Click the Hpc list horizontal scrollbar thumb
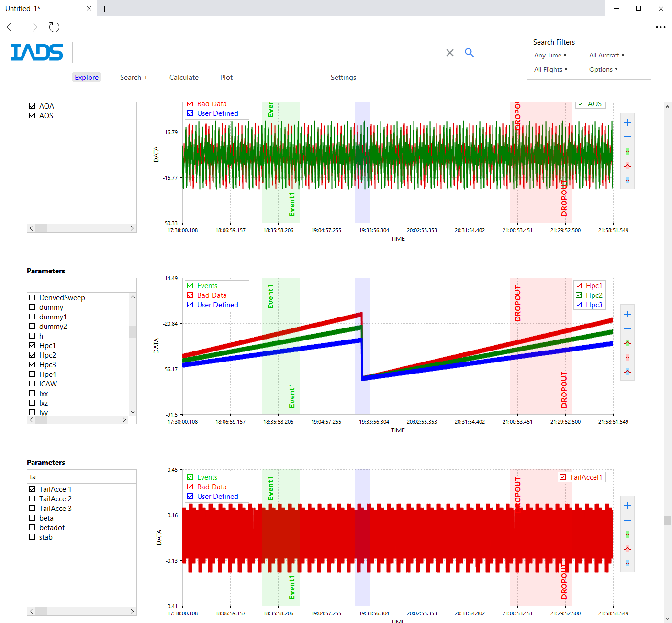The width and height of the screenshot is (672, 623). (42, 420)
